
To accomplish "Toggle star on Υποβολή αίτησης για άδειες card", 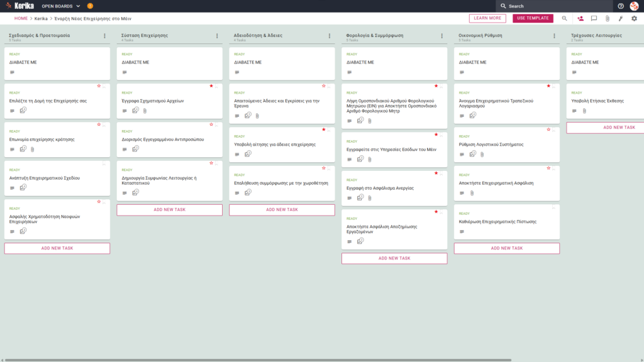I will click(x=324, y=129).
